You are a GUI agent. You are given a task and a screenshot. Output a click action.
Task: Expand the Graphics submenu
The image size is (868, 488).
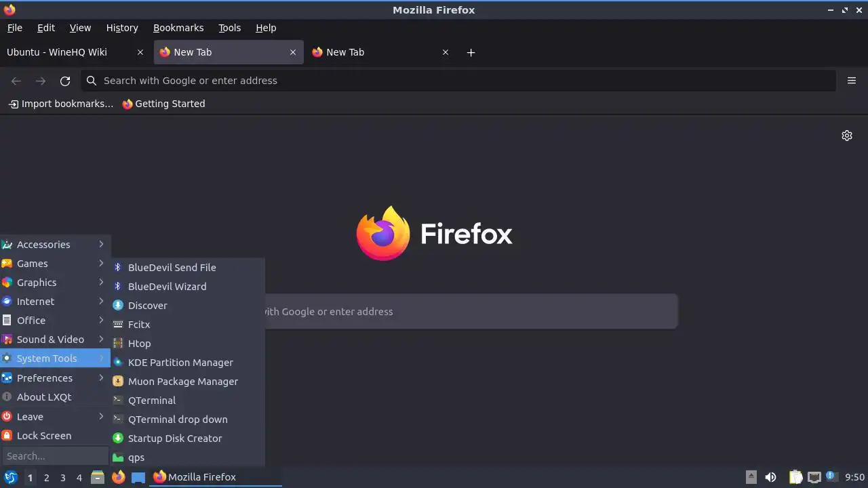(x=55, y=283)
